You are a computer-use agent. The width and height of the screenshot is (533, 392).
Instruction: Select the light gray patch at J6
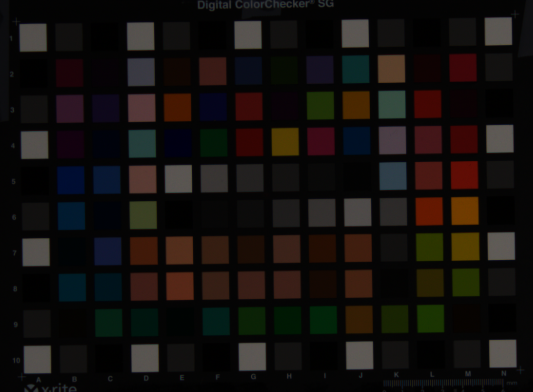click(x=357, y=212)
